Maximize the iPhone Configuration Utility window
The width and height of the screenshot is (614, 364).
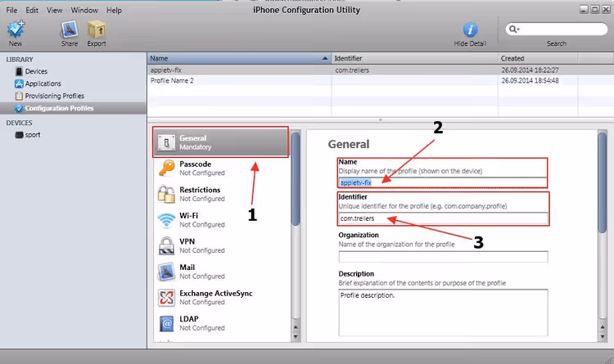(x=595, y=10)
